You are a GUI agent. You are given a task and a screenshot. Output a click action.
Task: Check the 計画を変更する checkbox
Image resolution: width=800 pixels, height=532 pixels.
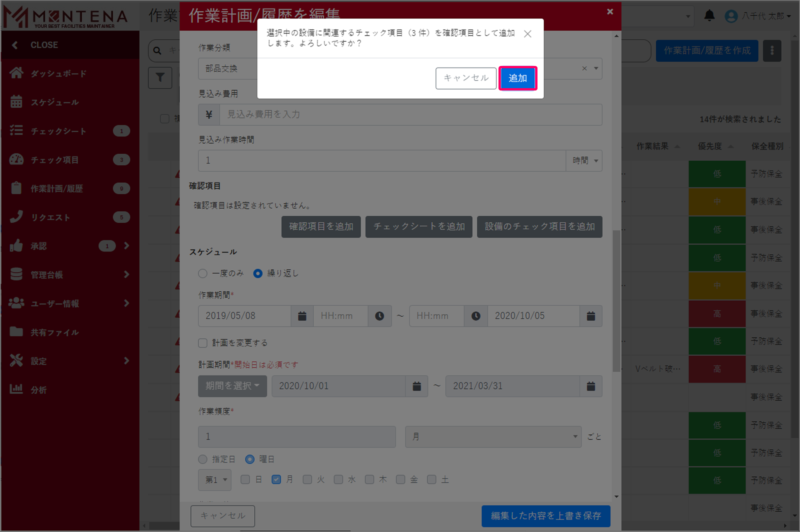coord(202,343)
